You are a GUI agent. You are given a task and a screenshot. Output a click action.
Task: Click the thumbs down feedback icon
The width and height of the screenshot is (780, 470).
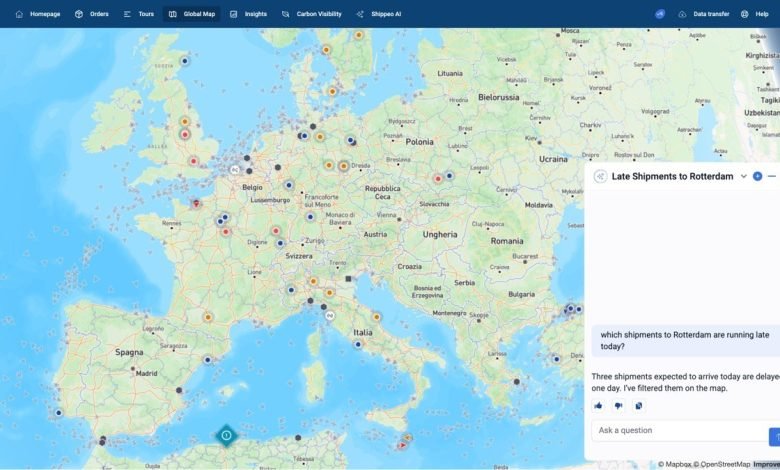618,405
